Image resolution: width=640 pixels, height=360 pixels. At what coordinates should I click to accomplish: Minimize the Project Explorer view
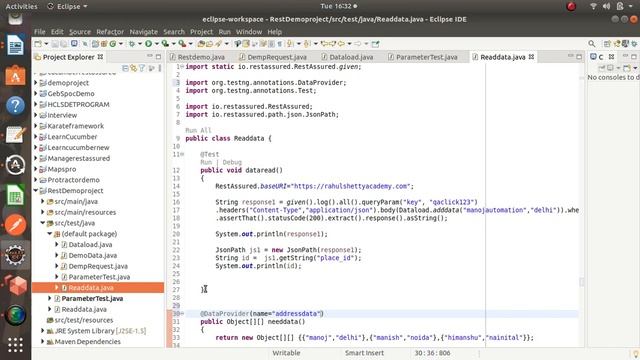point(150,56)
